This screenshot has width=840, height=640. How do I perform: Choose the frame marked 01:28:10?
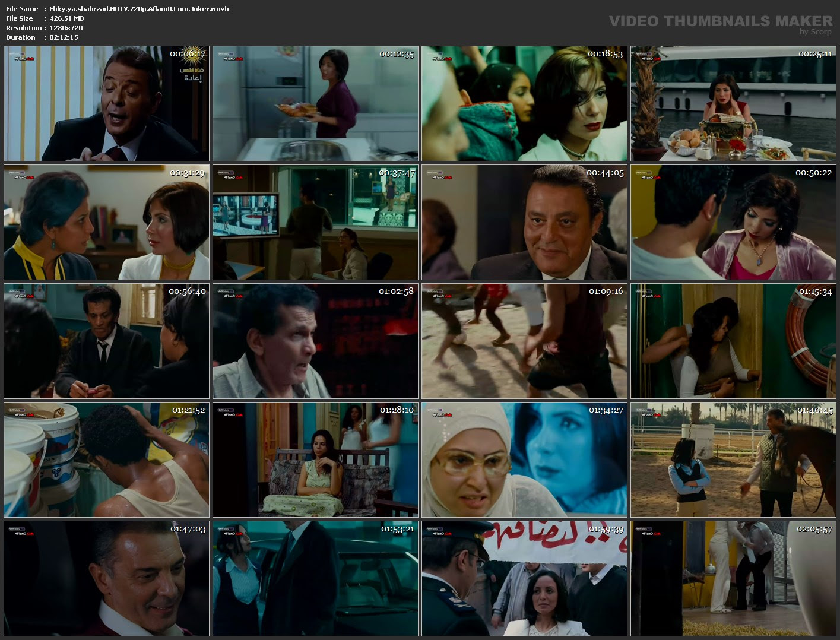pyautogui.click(x=316, y=460)
